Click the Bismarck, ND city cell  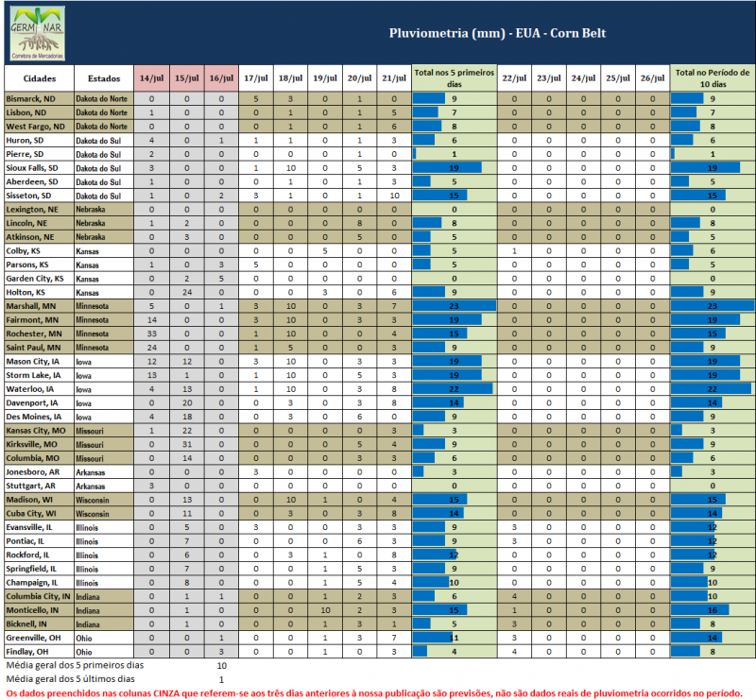(31, 98)
